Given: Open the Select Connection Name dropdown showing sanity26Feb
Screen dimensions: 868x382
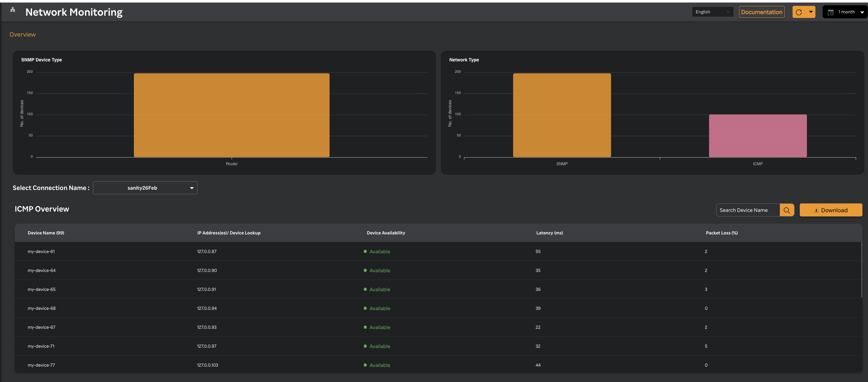Looking at the screenshot, I should pos(145,188).
